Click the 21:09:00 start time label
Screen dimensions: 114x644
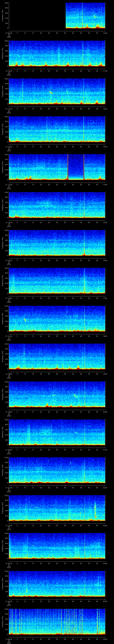pyautogui.click(x=9, y=33)
